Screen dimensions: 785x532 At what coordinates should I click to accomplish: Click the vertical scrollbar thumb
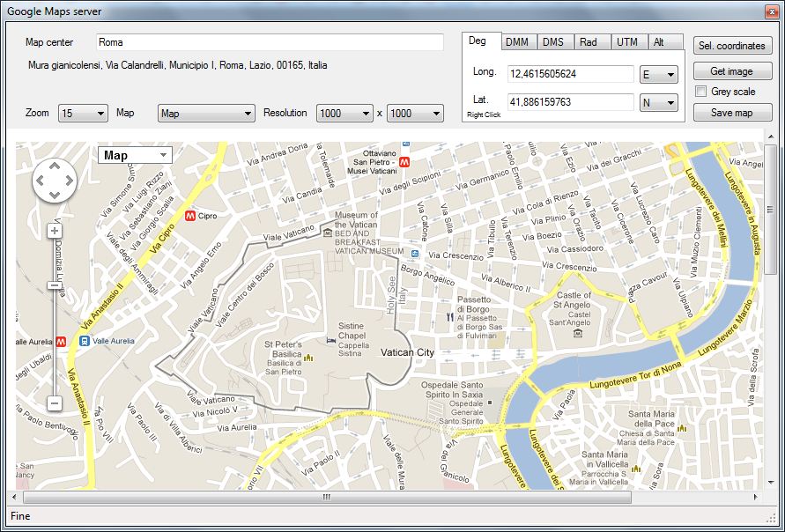(x=770, y=211)
